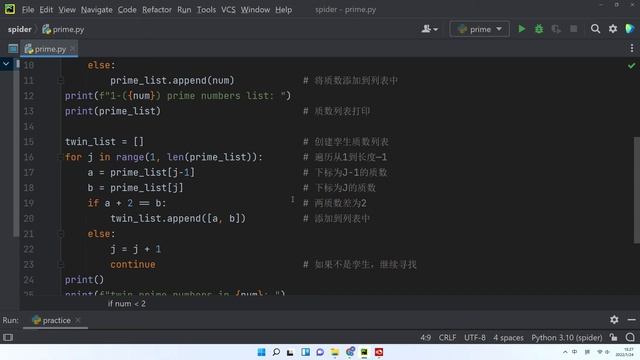Open the prime run configuration dropdown
This screenshot has width=640, height=360.
tap(480, 29)
